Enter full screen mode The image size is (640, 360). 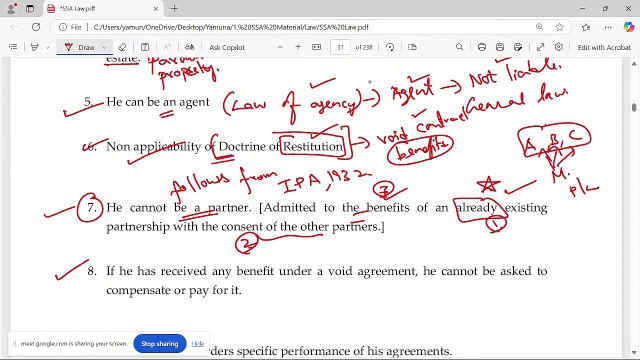pyautogui.click(x=540, y=47)
